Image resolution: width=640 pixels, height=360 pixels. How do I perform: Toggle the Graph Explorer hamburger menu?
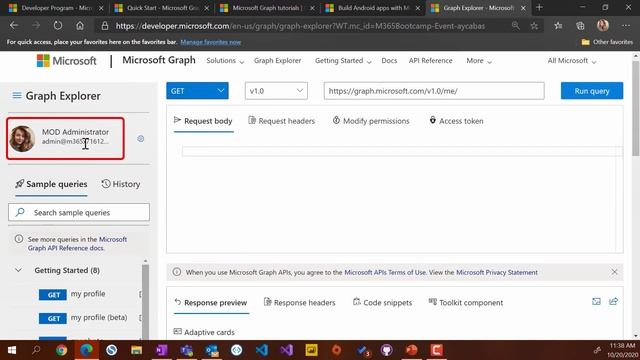(x=17, y=96)
